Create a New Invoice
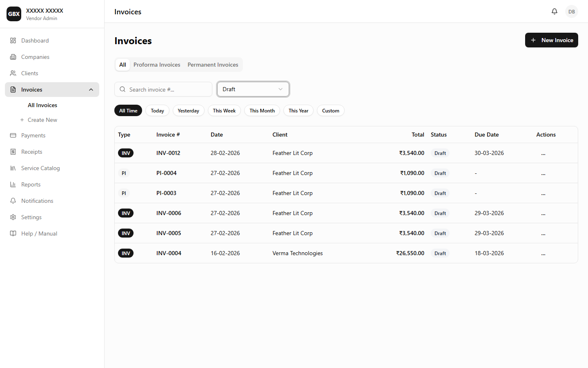Image resolution: width=588 pixels, height=368 pixels. 552,40
